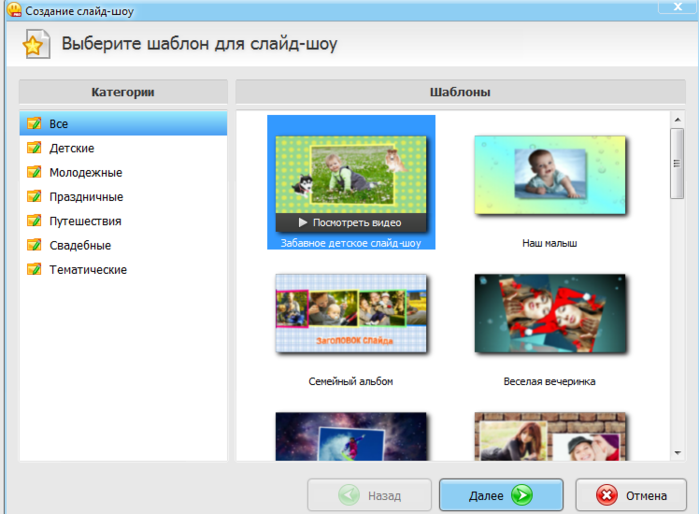The image size is (699, 514).
Task: Click the red cross icon on Отмена
Action: tap(606, 495)
